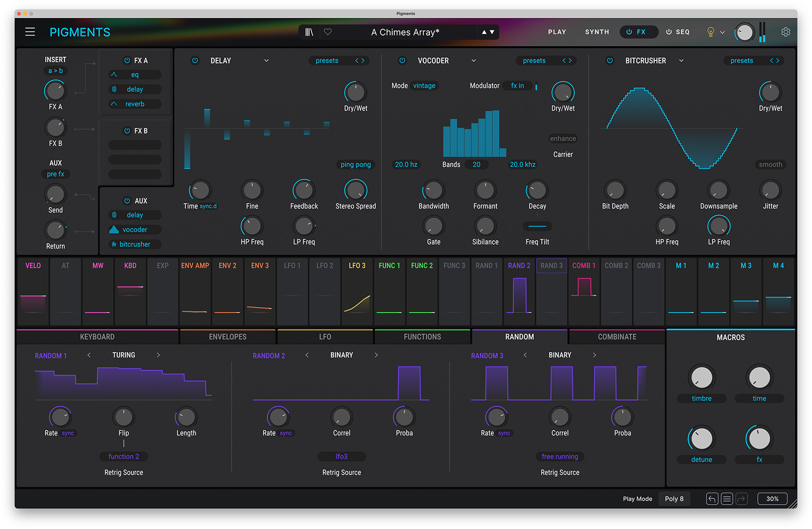The image size is (812, 529).
Task: Open the BITCRUSHER effect type dropdown
Action: pos(681,60)
